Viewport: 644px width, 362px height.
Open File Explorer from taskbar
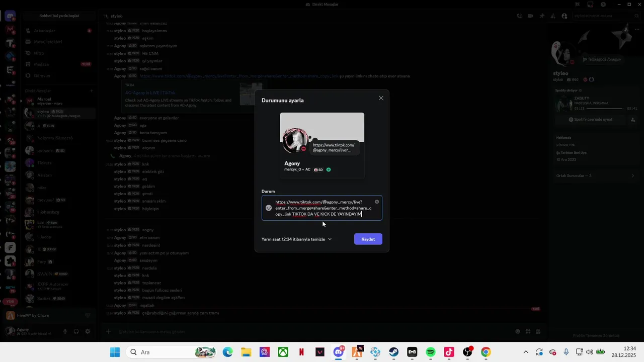246,352
